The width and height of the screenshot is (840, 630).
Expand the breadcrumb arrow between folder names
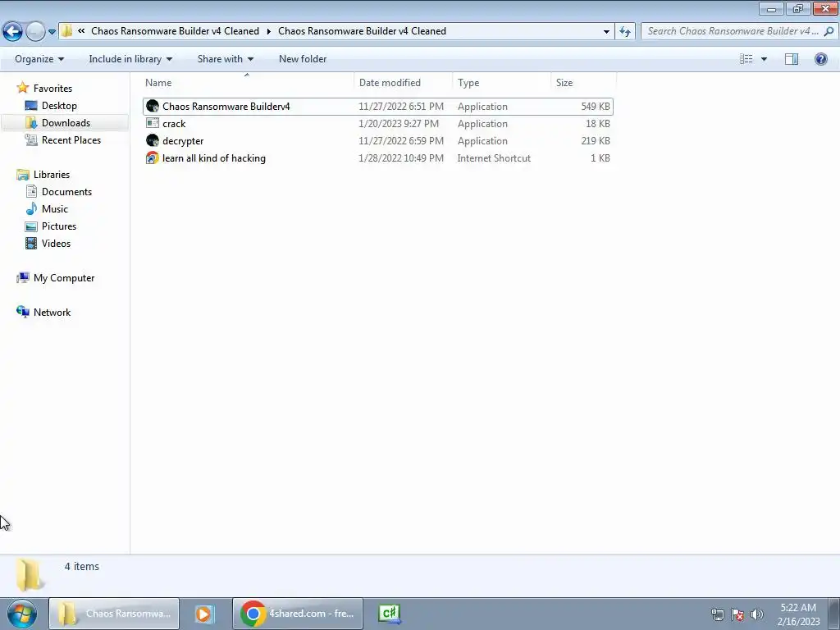tap(268, 31)
